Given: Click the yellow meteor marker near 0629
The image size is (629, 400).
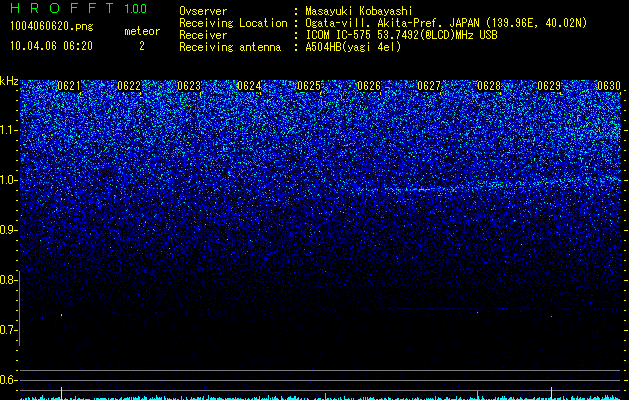Looking at the screenshot, I should (552, 392).
